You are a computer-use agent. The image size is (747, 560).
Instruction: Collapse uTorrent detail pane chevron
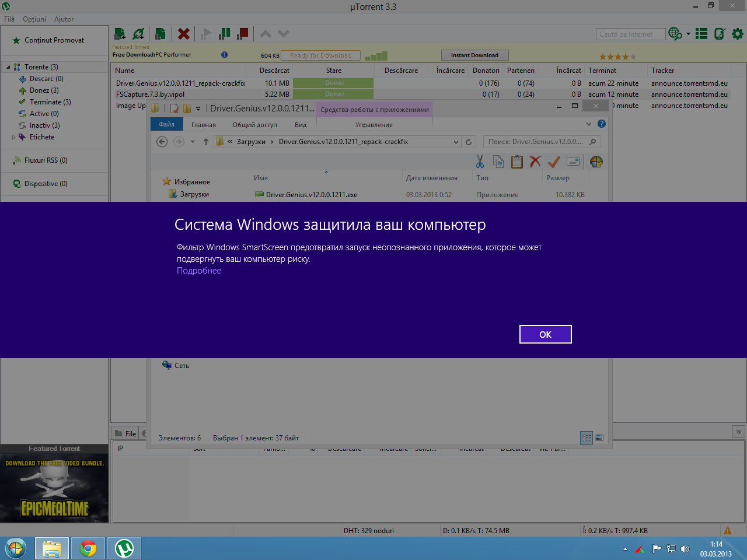coord(738,432)
